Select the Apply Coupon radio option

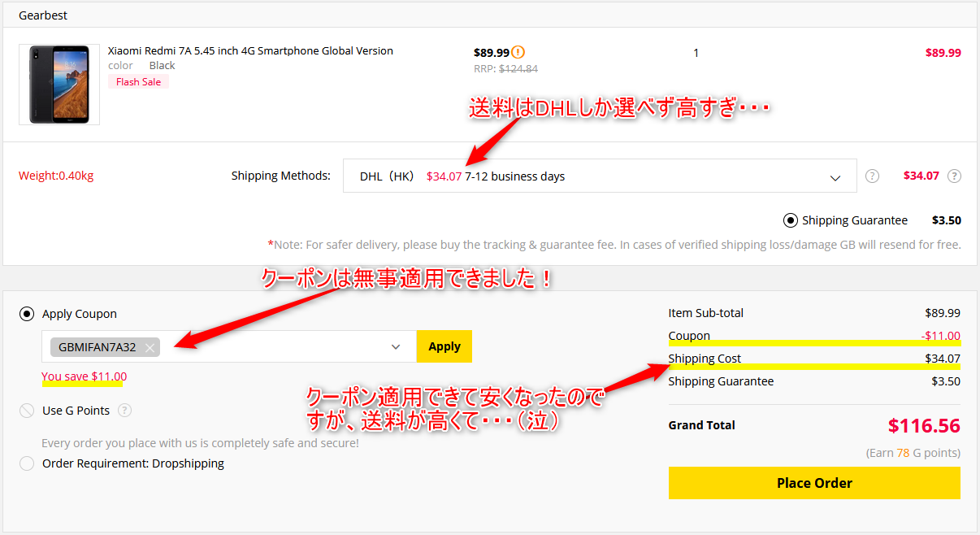(x=27, y=314)
